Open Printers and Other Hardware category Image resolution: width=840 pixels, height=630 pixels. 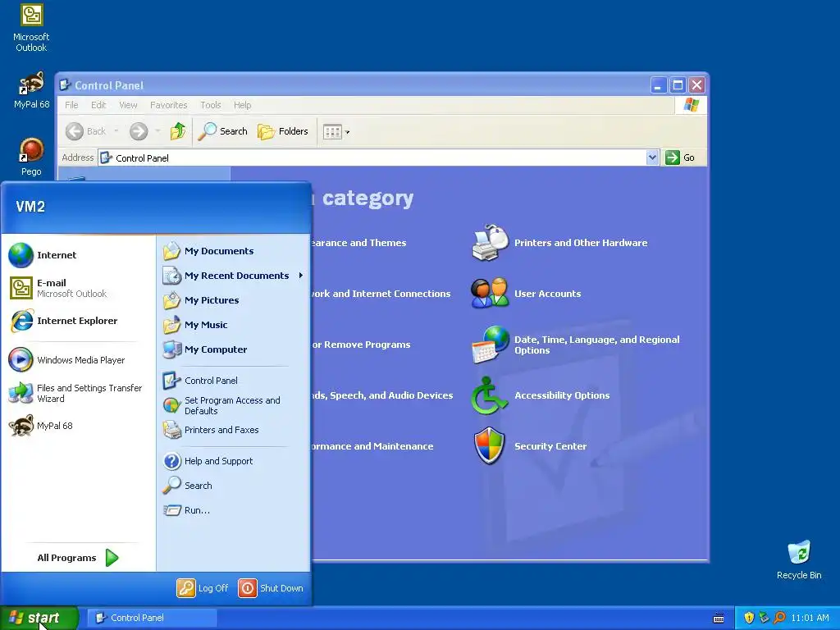(x=559, y=243)
